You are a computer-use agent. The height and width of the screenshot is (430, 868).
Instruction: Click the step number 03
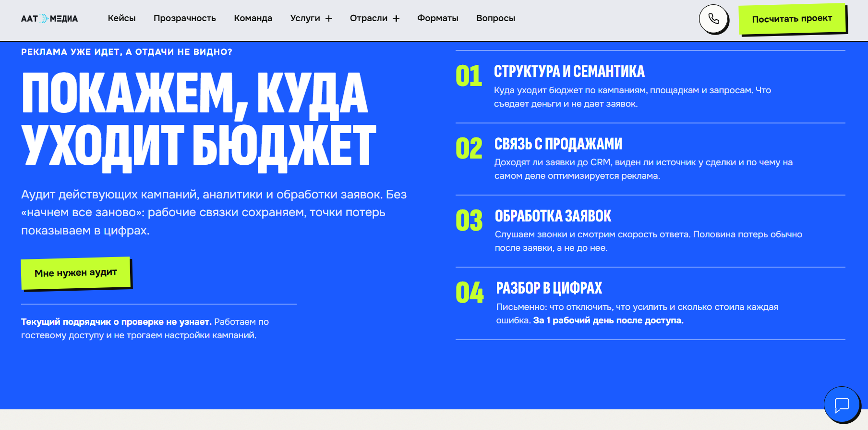[x=469, y=220]
